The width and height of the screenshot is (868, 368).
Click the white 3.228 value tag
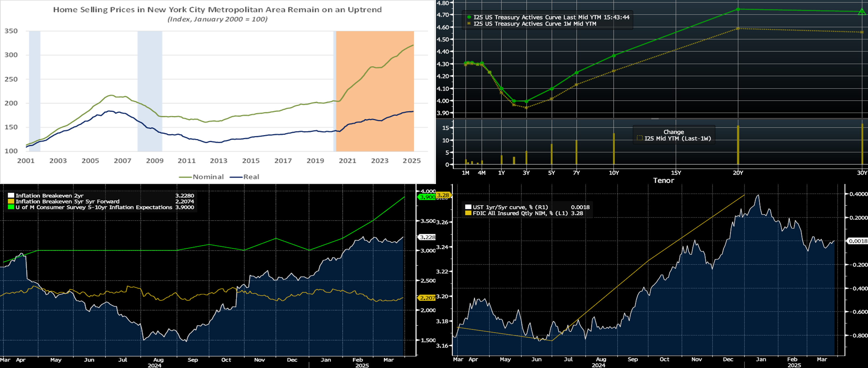(x=428, y=237)
